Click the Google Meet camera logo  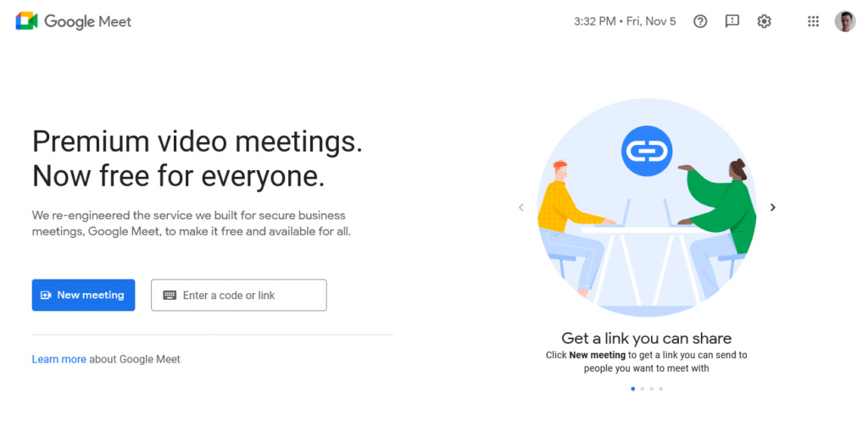pos(26,21)
